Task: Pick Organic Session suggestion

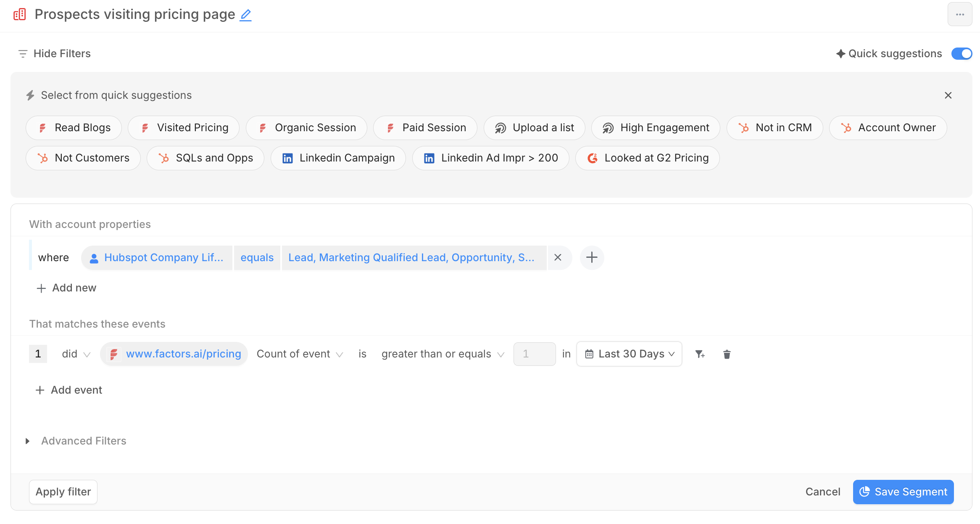Action: tap(306, 128)
